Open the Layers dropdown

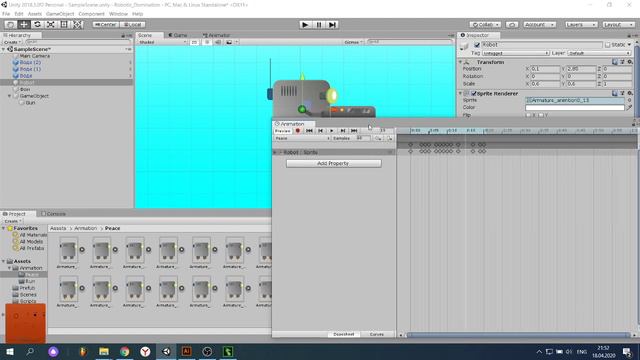(x=581, y=24)
